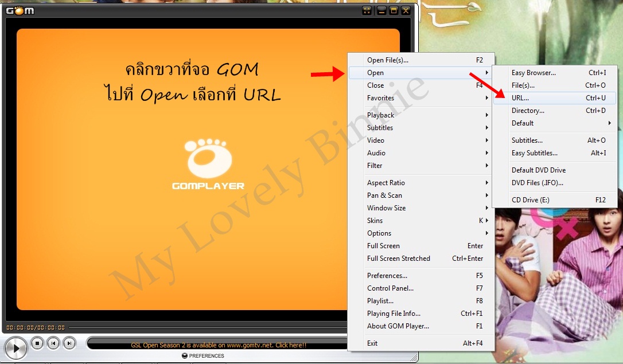
Task: Click the Stop playback button
Action: pos(37,343)
